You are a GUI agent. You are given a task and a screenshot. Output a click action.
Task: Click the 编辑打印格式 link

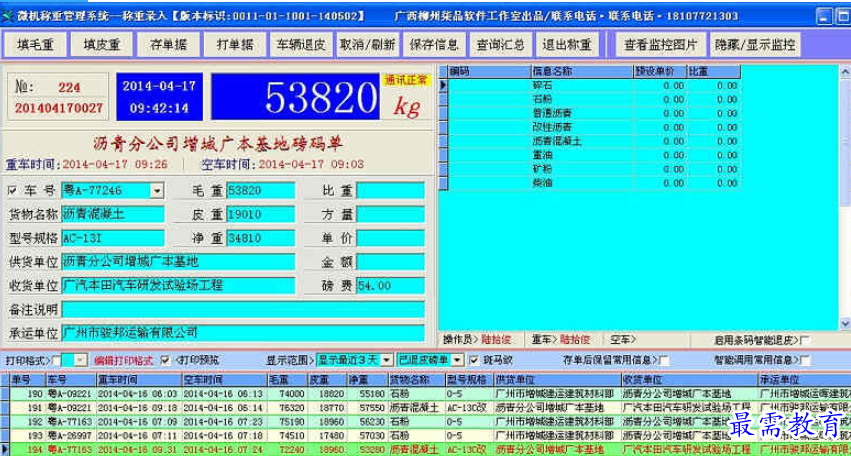(124, 360)
